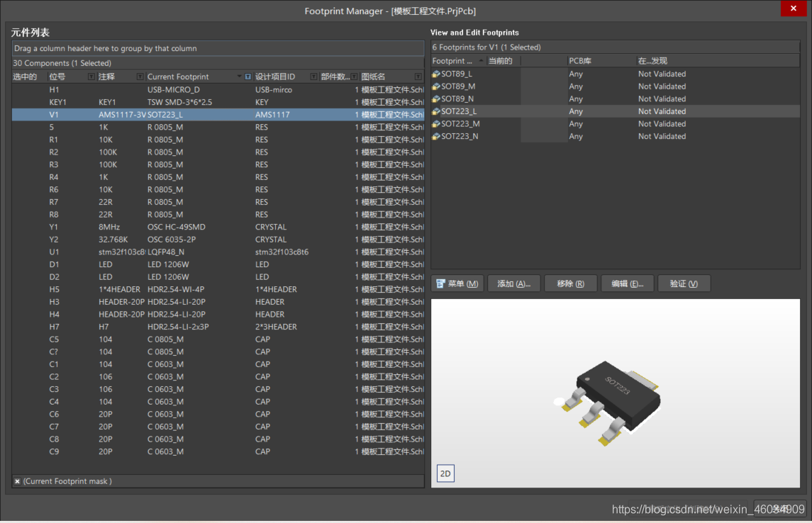812x523 pixels.
Task: Click the SOT89_M footprint icon
Action: (x=436, y=86)
